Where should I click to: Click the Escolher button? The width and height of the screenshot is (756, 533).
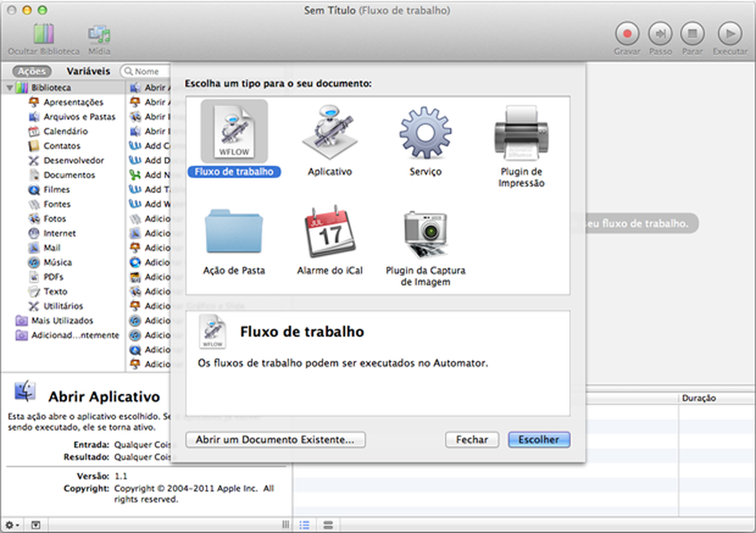coord(539,440)
